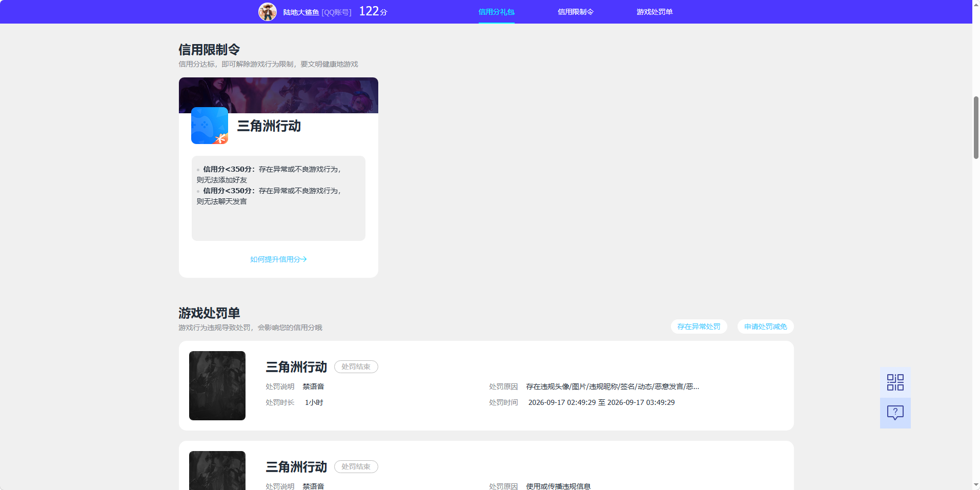Image resolution: width=980 pixels, height=490 pixels.
Task: Open 如何提升信用分 link
Action: pos(278,259)
